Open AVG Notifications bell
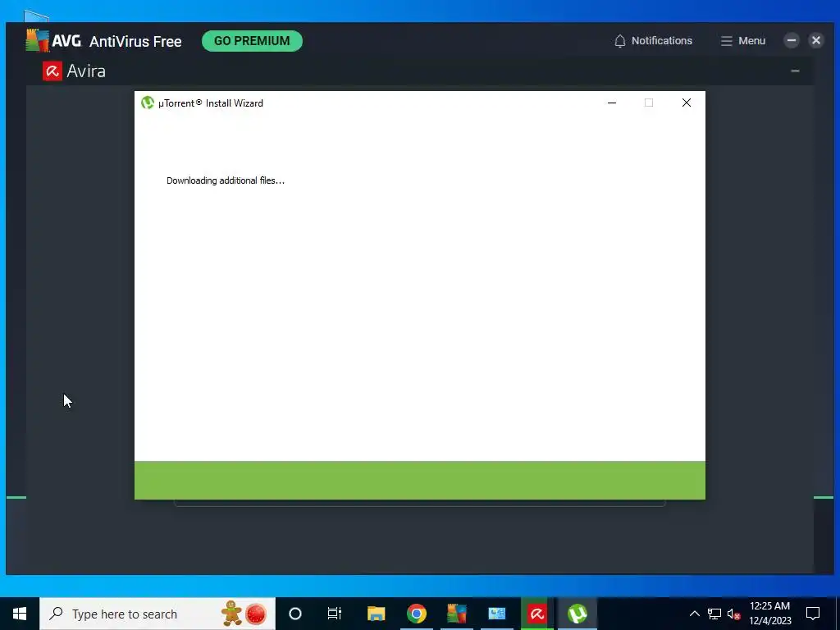This screenshot has height=630, width=840. tap(652, 41)
